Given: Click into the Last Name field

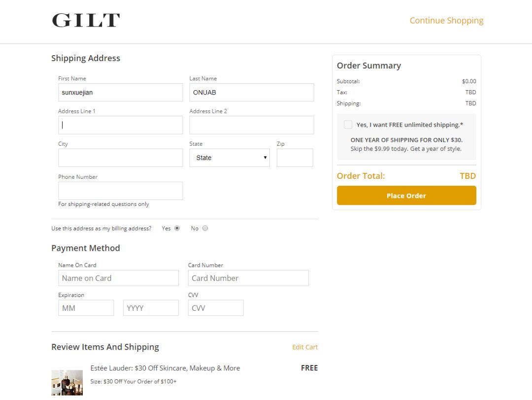Looking at the screenshot, I should pyautogui.click(x=251, y=93).
